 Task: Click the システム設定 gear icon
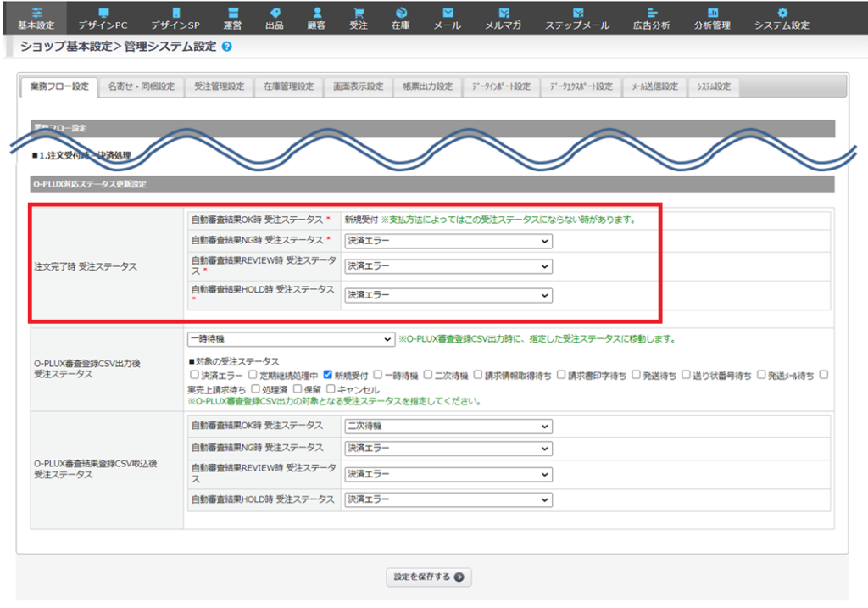point(782,13)
